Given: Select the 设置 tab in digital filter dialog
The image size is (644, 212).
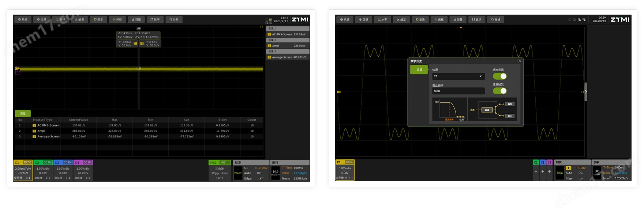Looking at the screenshot, I should click(419, 69).
